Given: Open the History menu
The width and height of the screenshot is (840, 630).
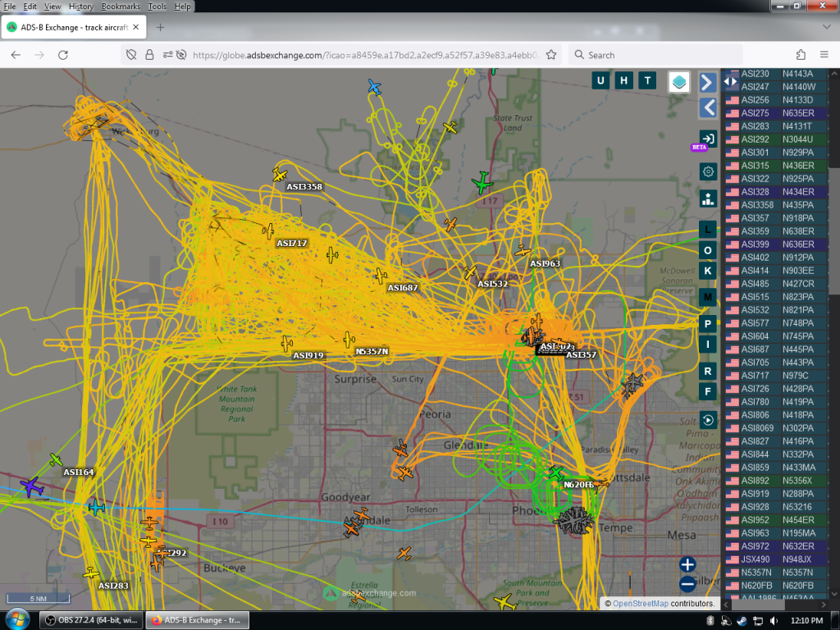Looking at the screenshot, I should click(x=81, y=7).
